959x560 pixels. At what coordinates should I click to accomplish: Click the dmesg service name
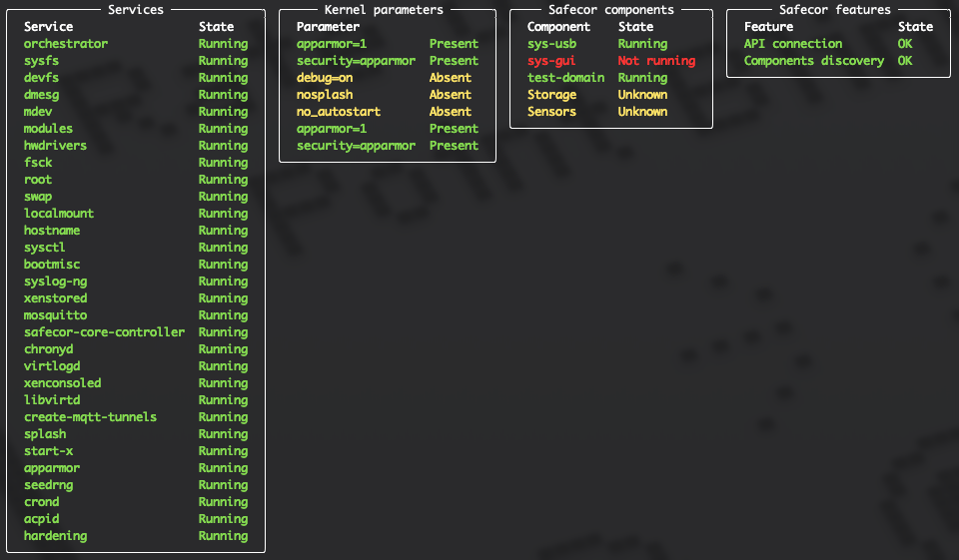coord(42,95)
